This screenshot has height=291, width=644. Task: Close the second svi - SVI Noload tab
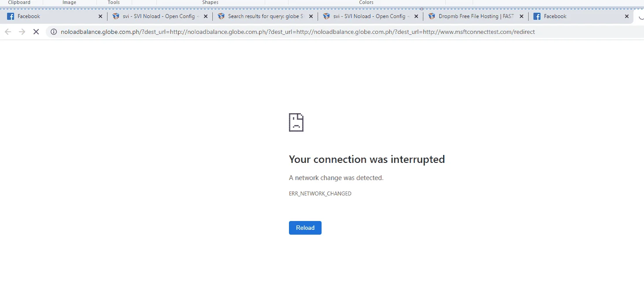click(x=416, y=16)
